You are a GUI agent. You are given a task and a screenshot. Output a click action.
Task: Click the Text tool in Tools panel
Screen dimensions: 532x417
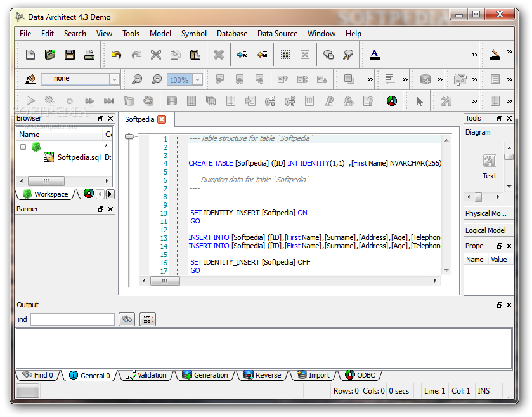tap(490, 167)
